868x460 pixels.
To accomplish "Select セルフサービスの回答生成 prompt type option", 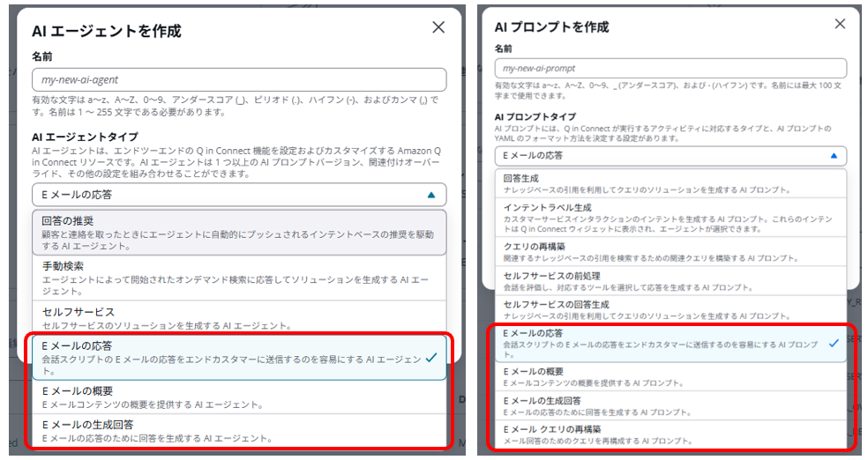I will point(670,308).
